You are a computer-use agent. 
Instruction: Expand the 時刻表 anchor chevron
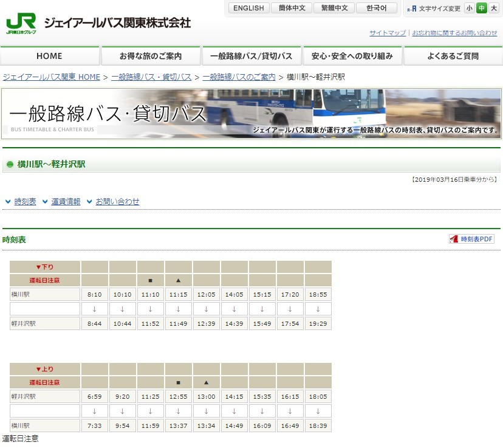tap(8, 201)
